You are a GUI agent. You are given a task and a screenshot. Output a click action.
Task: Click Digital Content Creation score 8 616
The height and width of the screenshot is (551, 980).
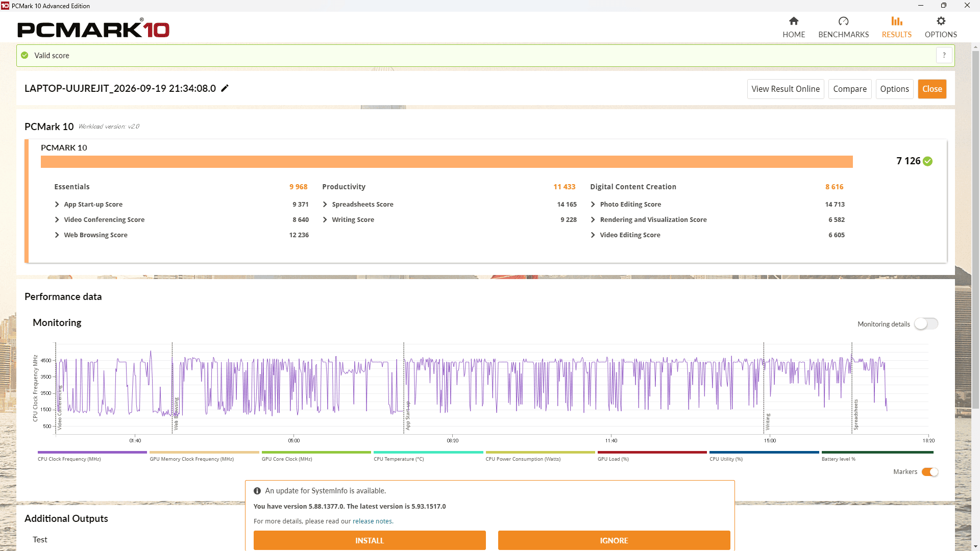(834, 187)
